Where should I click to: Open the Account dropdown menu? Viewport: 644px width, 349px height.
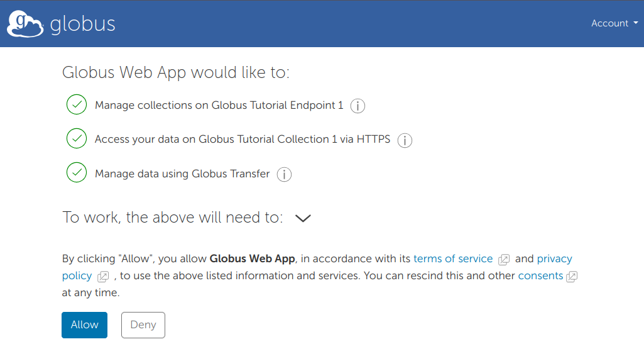point(614,23)
